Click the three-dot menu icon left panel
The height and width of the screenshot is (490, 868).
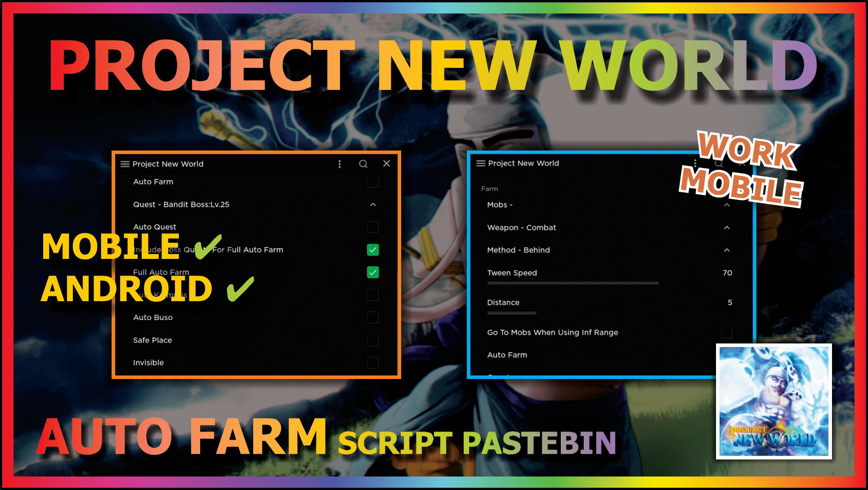pos(339,163)
